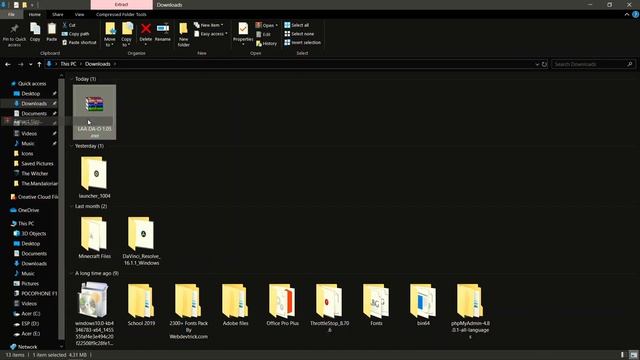Click Paste shortcut in the ribbon
This screenshot has height=360, width=640.
click(x=79, y=42)
